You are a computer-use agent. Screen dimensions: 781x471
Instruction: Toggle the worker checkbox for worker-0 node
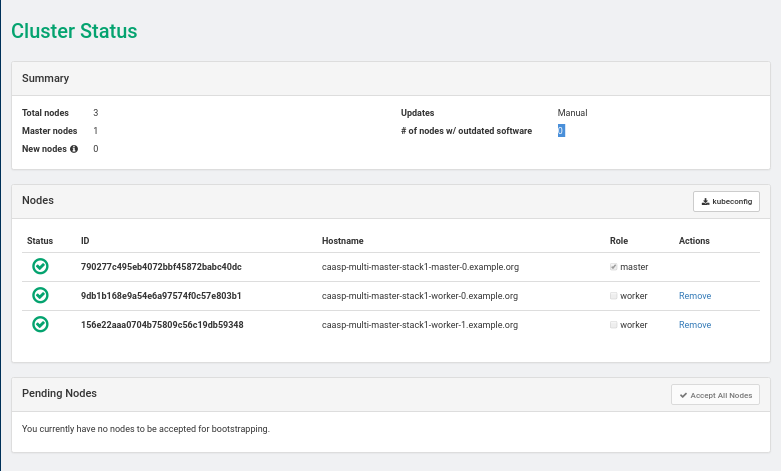point(613,296)
